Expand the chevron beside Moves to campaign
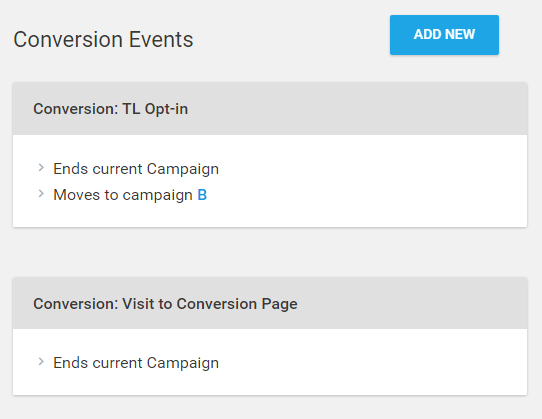This screenshot has width=542, height=419. (41, 194)
